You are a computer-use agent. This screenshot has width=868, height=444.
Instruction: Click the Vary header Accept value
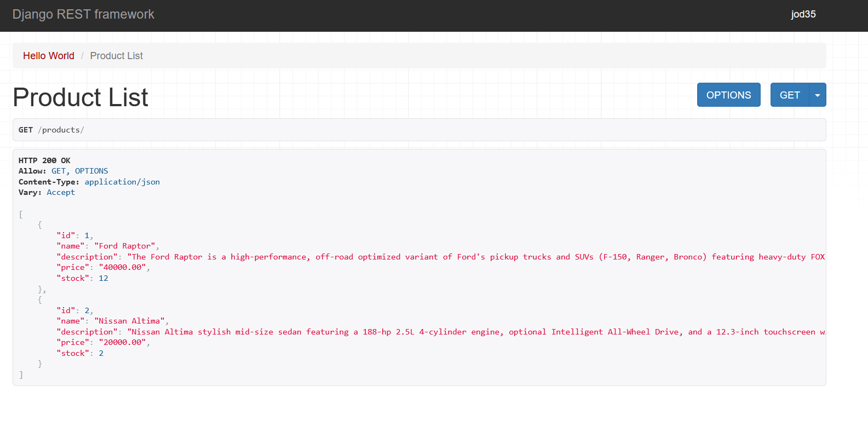click(x=61, y=192)
